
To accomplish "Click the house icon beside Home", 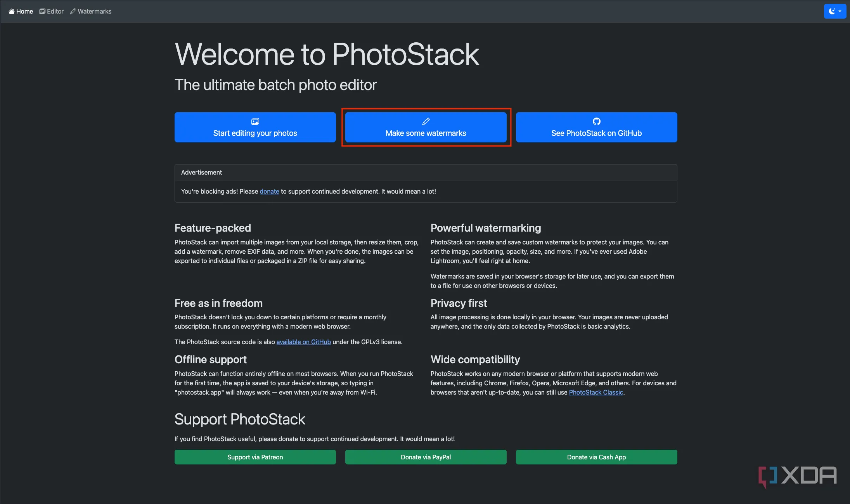I will tap(12, 12).
